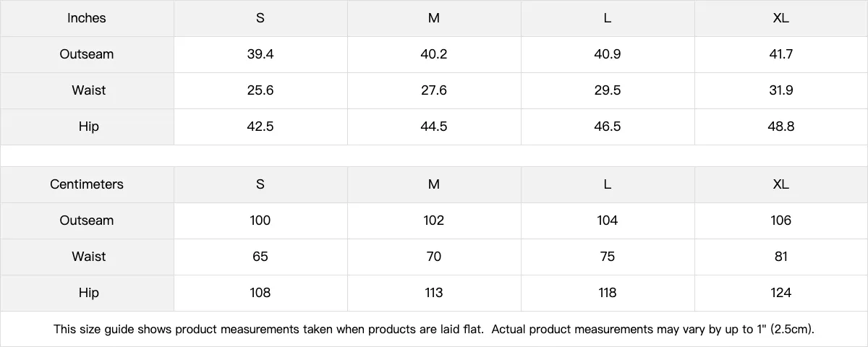Click the Inches table header cell
The image size is (868, 347).
point(87,18)
